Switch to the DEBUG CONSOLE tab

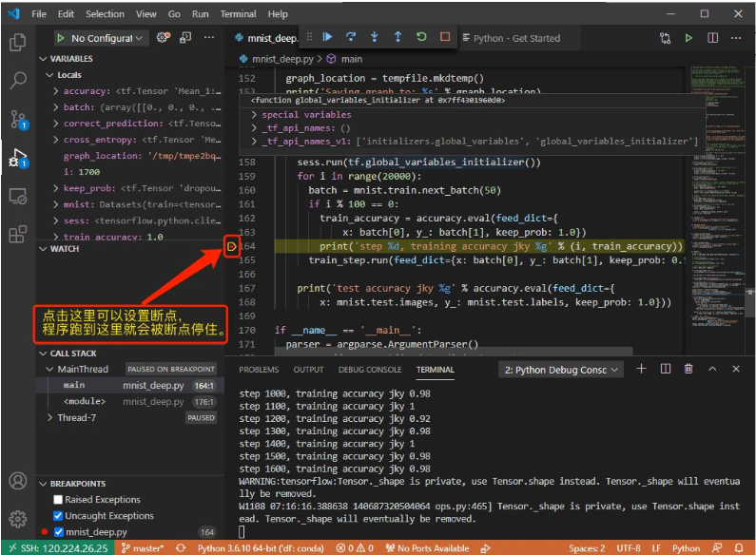(370, 370)
